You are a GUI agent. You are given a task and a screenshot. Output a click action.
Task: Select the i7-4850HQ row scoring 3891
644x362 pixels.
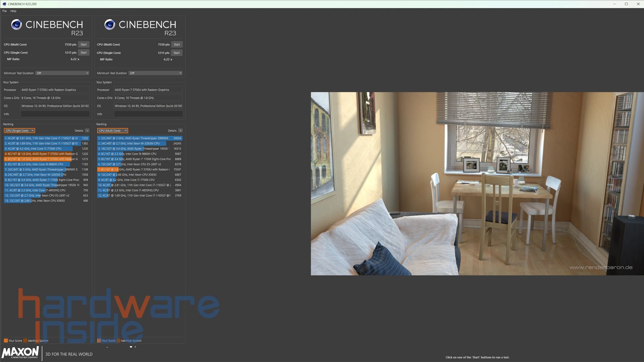140,190
